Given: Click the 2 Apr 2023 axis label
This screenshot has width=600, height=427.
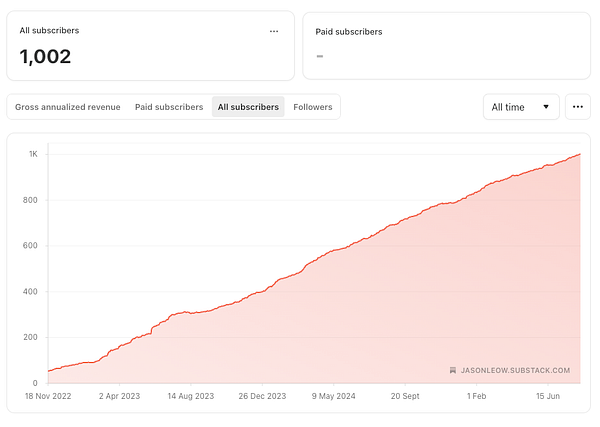Looking at the screenshot, I should [x=119, y=396].
